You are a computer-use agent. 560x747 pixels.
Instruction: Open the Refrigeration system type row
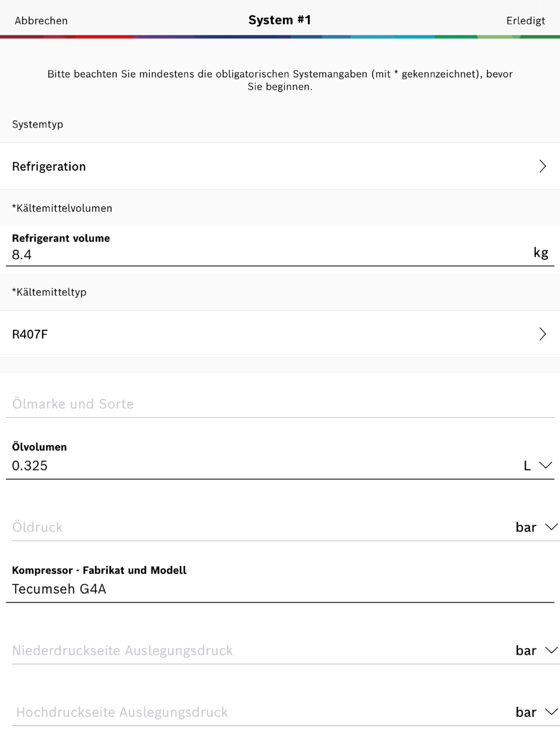click(280, 166)
